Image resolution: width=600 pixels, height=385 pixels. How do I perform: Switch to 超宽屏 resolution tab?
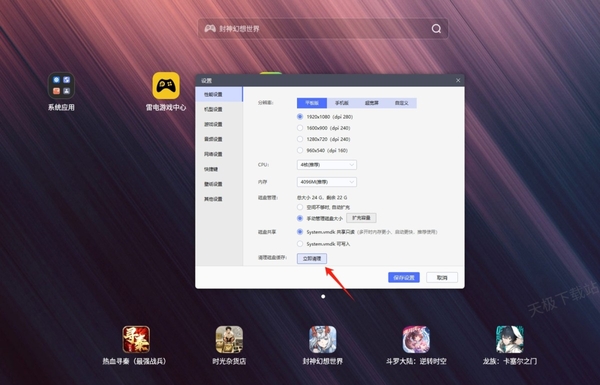point(372,103)
